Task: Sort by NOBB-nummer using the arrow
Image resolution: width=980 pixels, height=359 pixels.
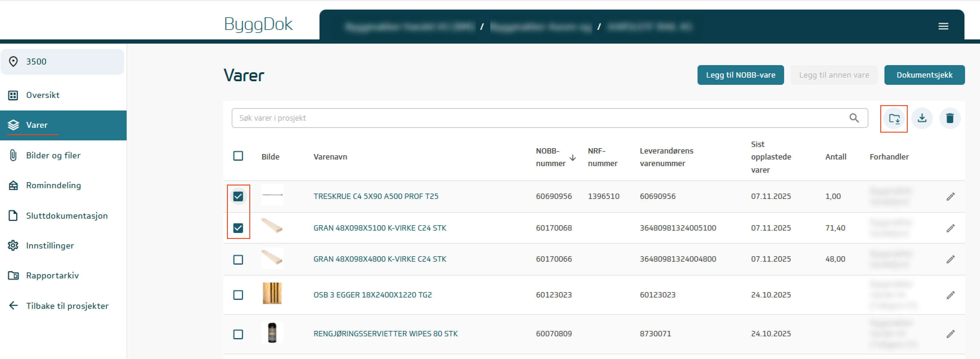Action: click(572, 158)
